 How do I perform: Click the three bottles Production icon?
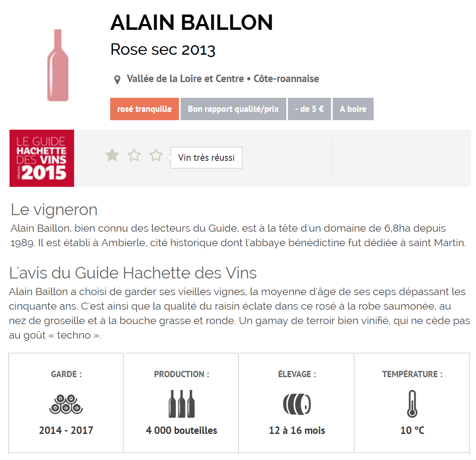click(x=181, y=404)
